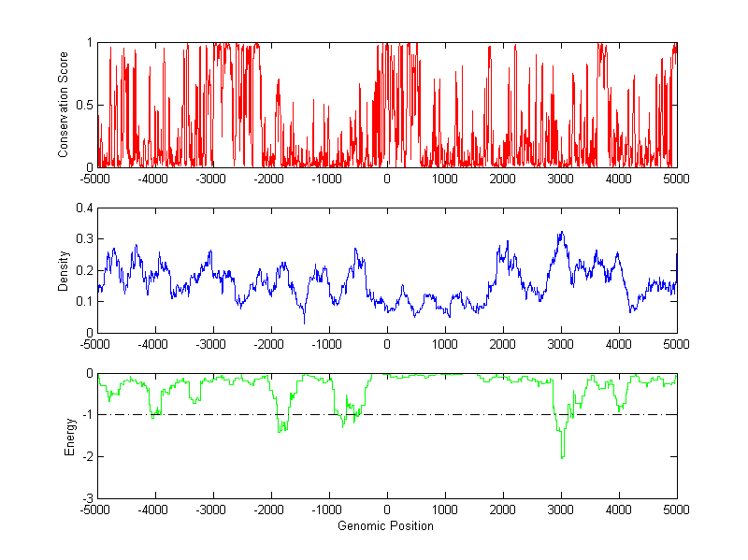Click the 0.3 tick on the Density axis
Viewport: 748px width, 560px height.
[83, 239]
